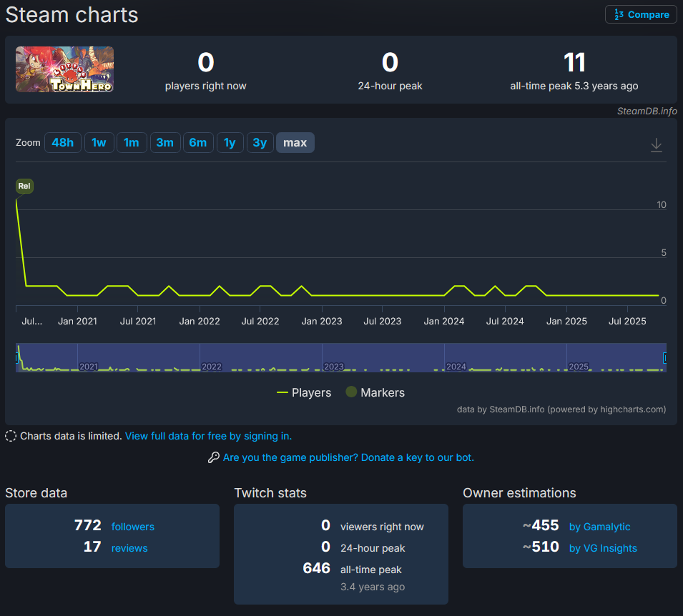Viewport: 683px width, 616px height.
Task: Set zoom range to 6m
Action: coord(198,142)
